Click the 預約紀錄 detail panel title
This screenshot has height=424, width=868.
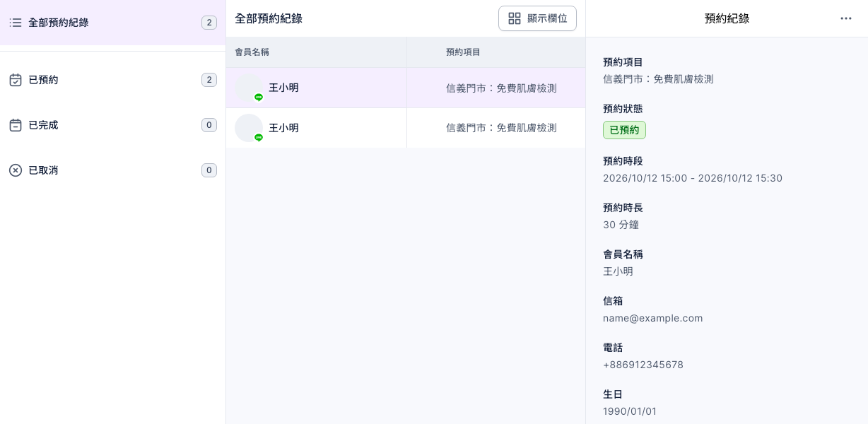[727, 18]
